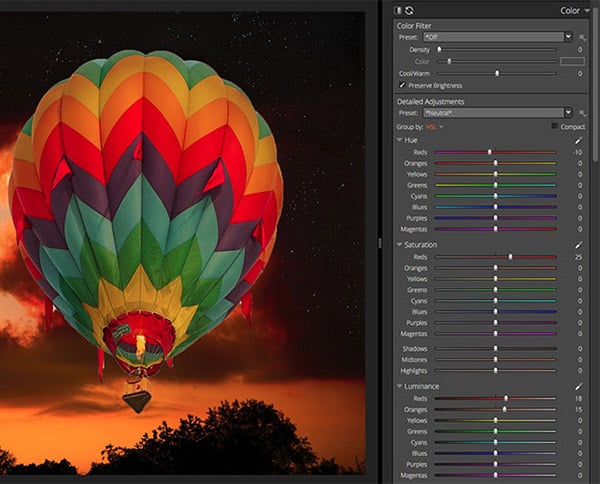600x484 pixels.
Task: Toggle the Color pane on/off switch icon
Action: pyautogui.click(x=398, y=10)
